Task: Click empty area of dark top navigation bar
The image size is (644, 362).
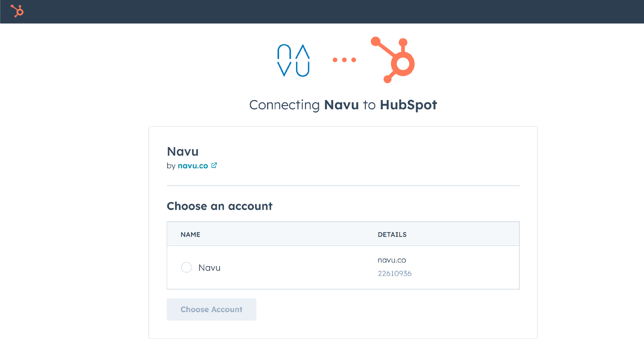Action: (x=322, y=11)
